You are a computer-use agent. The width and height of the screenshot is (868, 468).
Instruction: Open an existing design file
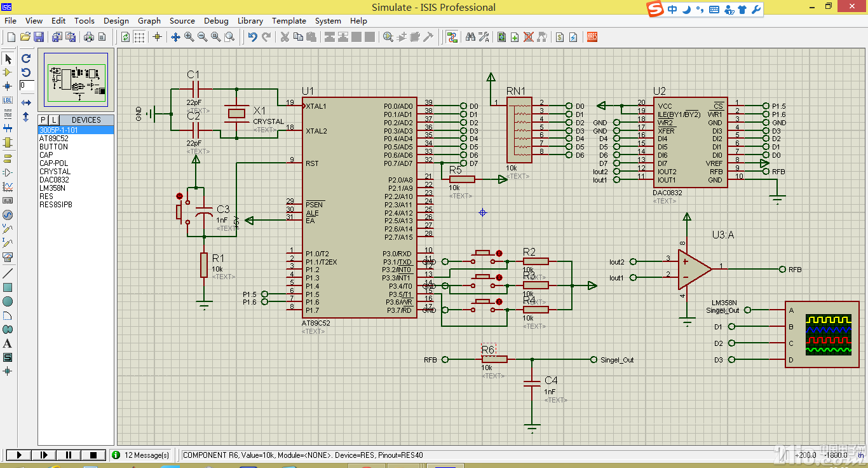point(25,37)
